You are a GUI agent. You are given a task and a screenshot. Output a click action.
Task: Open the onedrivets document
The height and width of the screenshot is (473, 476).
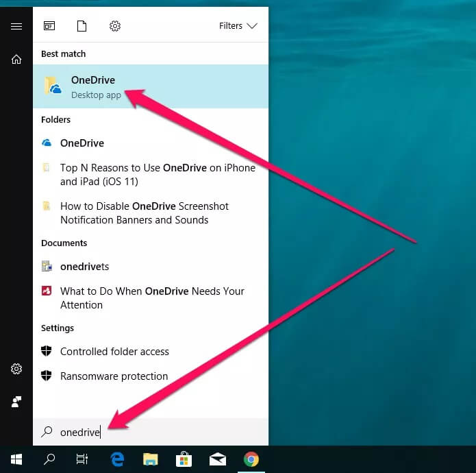point(151,267)
